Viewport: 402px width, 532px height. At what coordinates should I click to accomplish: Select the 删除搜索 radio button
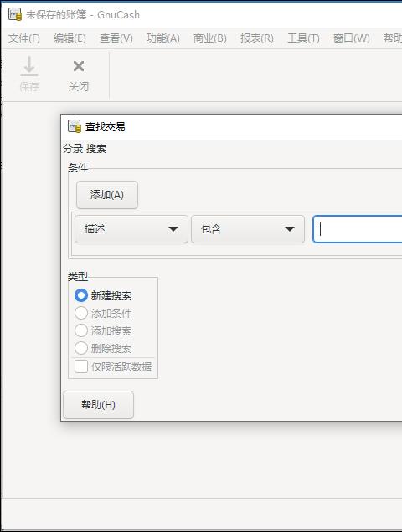pos(81,349)
